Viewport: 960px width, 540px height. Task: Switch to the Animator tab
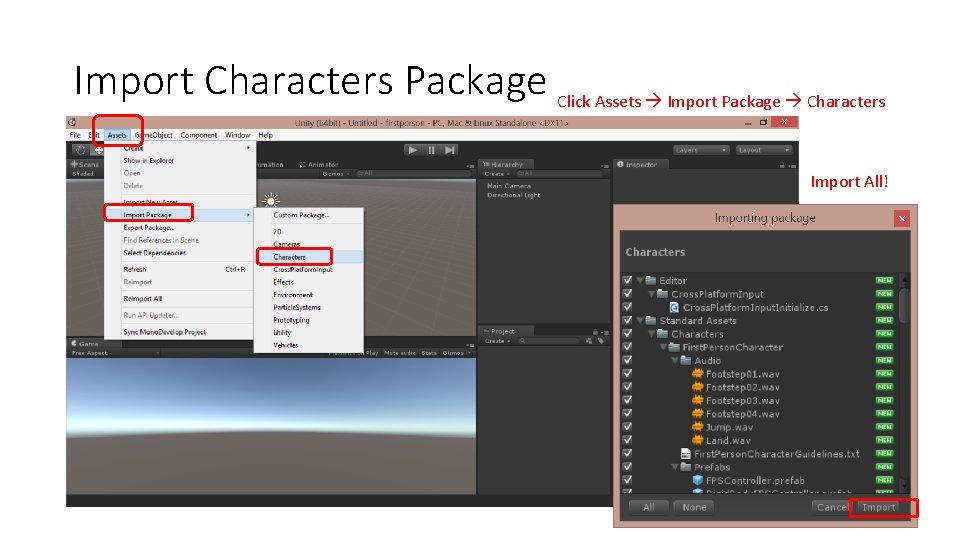[319, 165]
